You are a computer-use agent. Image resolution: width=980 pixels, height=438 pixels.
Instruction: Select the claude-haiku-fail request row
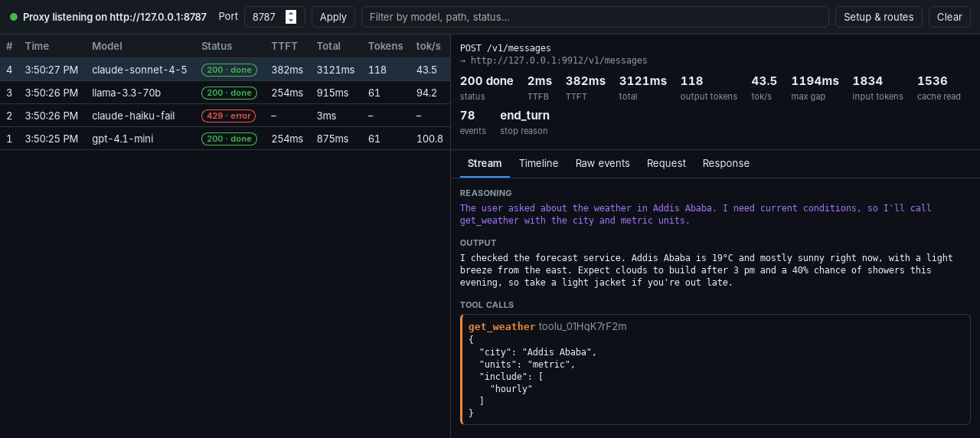tap(225, 116)
